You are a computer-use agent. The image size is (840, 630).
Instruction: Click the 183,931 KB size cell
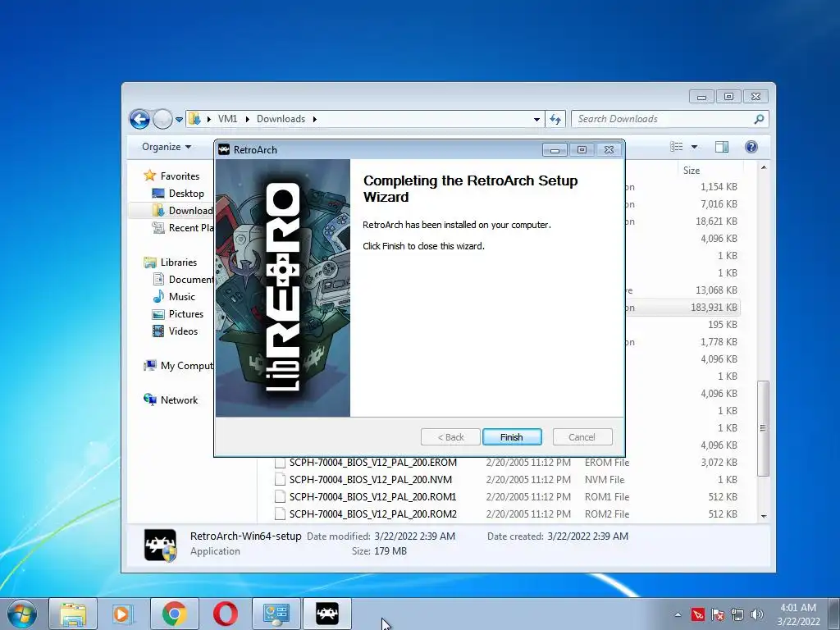point(714,308)
